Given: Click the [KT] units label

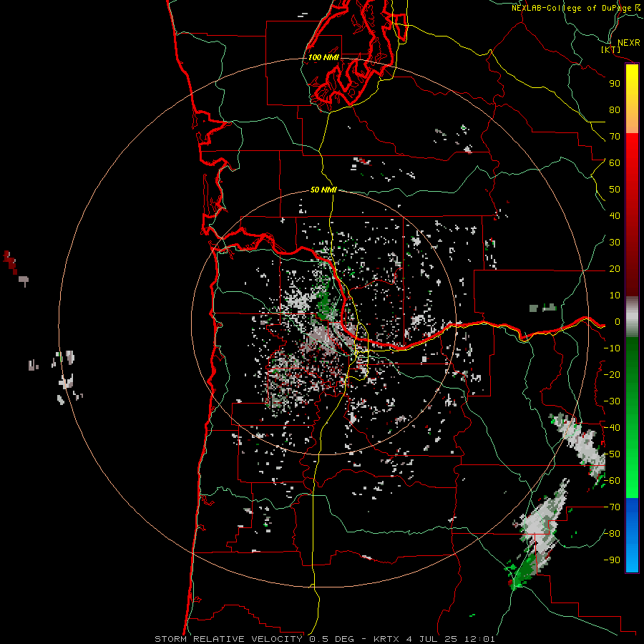Looking at the screenshot, I should tap(610, 49).
